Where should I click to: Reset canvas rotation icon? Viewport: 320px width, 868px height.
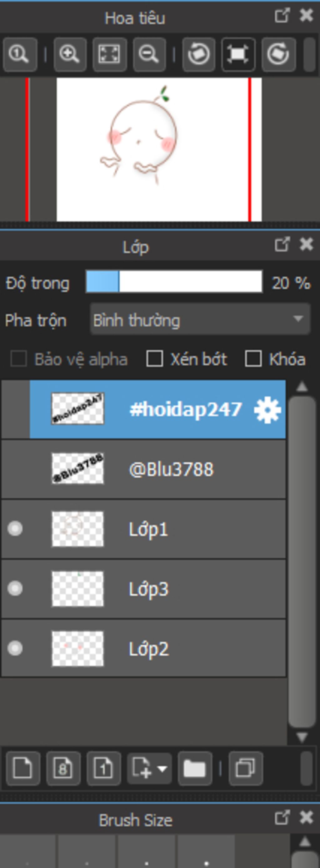[x=238, y=54]
